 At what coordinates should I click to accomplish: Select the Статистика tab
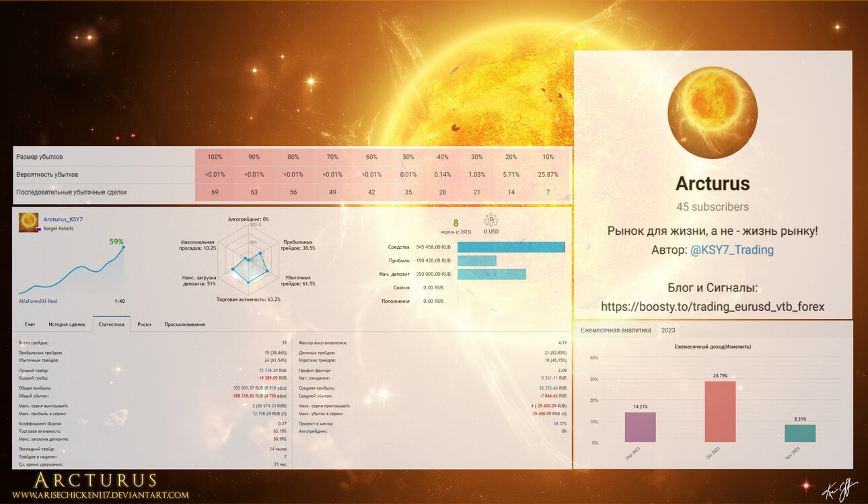click(x=111, y=324)
